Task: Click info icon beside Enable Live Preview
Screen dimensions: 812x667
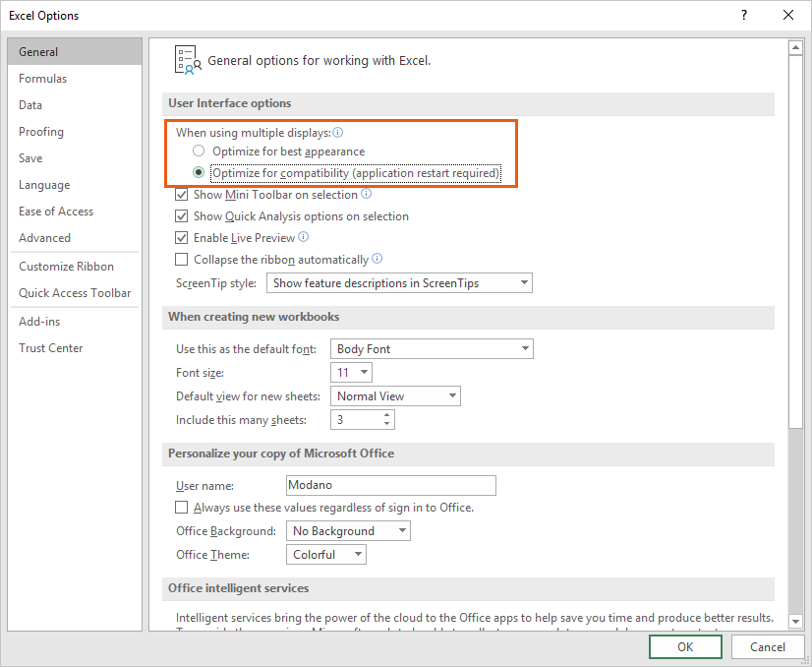Action: (x=304, y=237)
